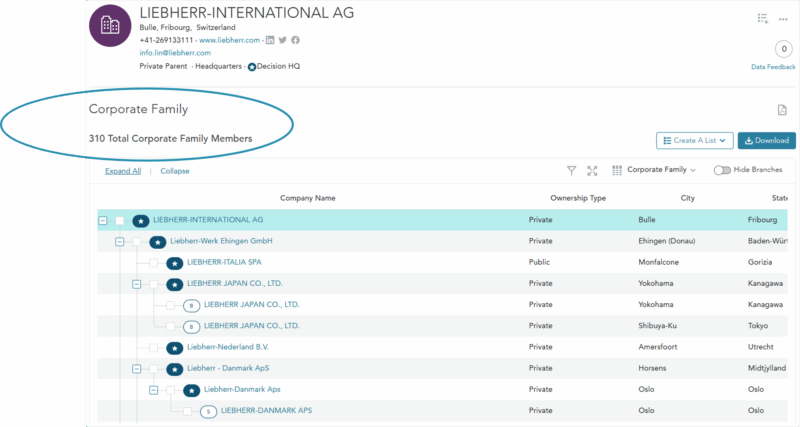Collapse the LIEBHERR-INTERNATIONAL AG tree node

pos(103,220)
